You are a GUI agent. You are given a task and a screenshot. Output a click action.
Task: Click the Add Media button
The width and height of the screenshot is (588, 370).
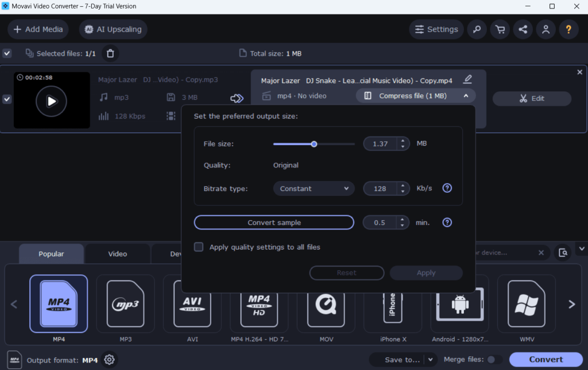tap(38, 29)
